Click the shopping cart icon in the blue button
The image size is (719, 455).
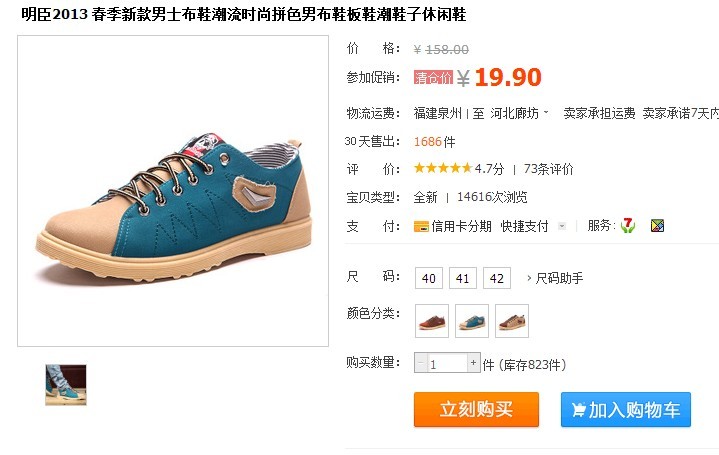tap(578, 410)
